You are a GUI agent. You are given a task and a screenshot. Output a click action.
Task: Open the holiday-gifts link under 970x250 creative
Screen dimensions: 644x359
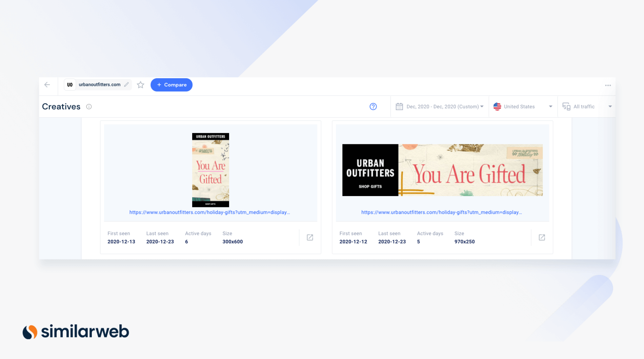441,212
